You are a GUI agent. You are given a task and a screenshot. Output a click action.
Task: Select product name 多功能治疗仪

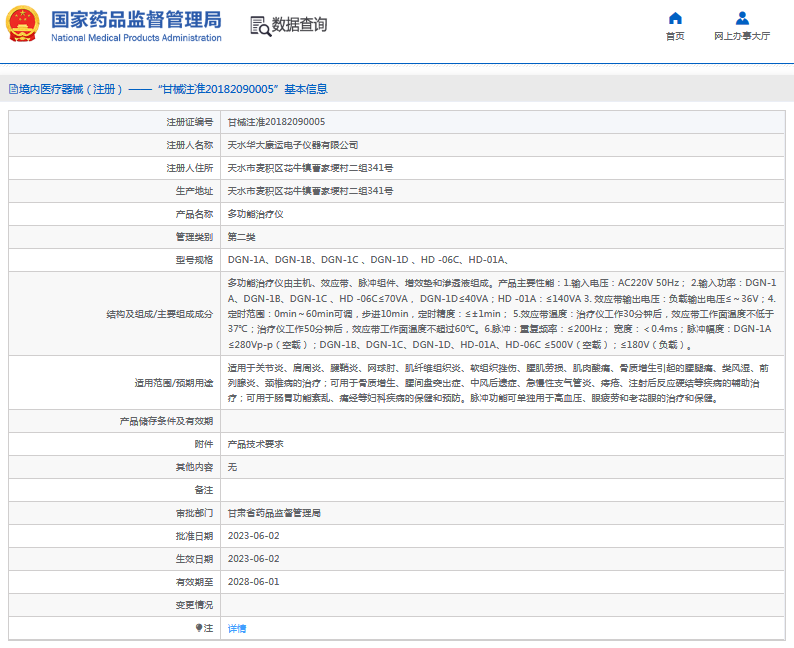(256, 214)
